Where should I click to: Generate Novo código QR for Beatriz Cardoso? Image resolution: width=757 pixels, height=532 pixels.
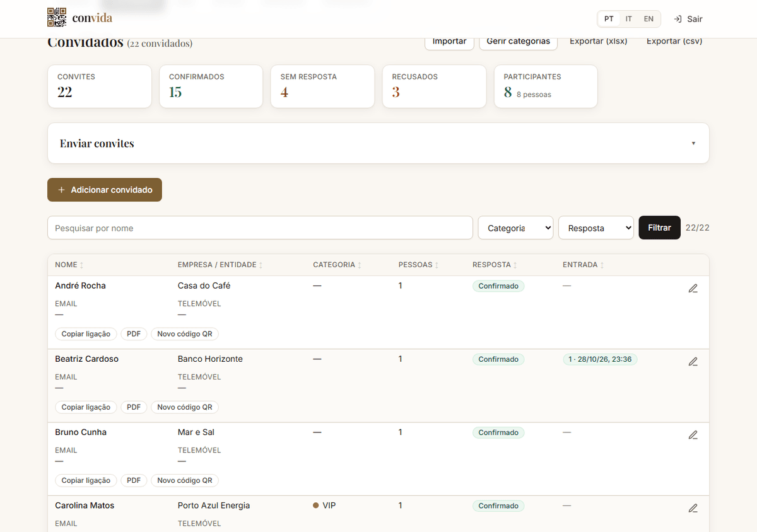[185, 407]
